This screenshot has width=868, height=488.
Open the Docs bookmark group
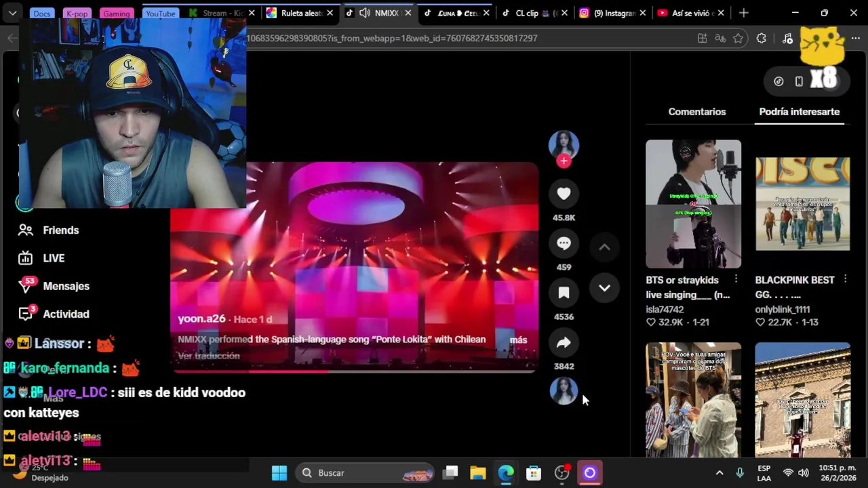pos(41,14)
